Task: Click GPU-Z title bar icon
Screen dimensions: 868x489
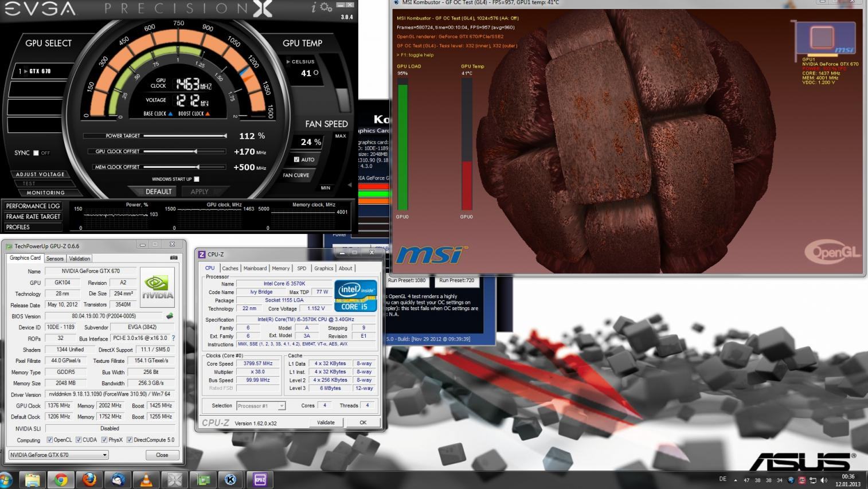Action: coord(9,246)
